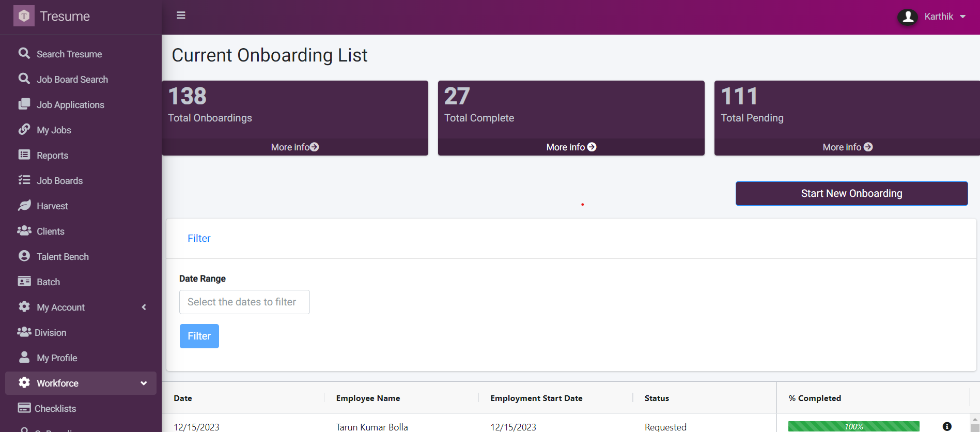The width and height of the screenshot is (980, 432).
Task: Click the My Profile user icon
Action: [24, 357]
